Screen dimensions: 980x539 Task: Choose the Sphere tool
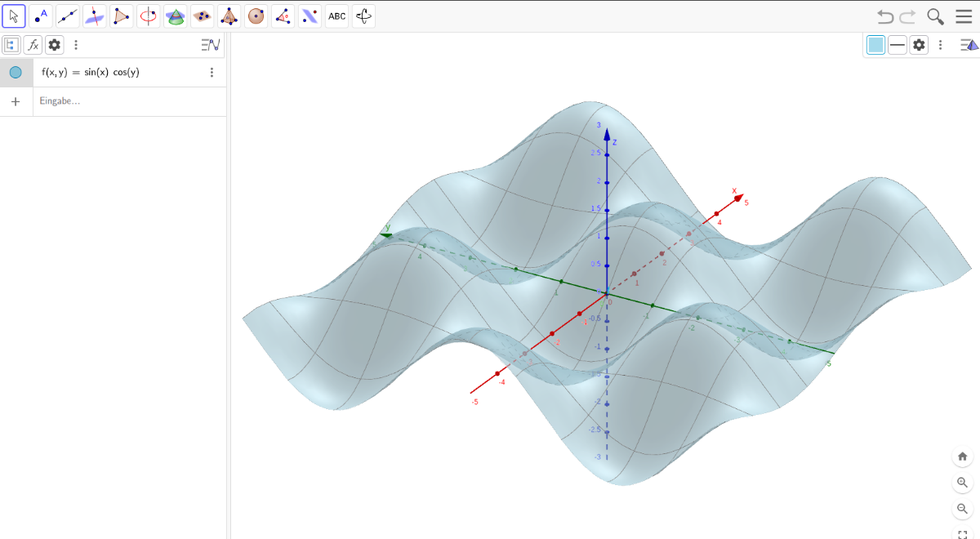coord(256,16)
